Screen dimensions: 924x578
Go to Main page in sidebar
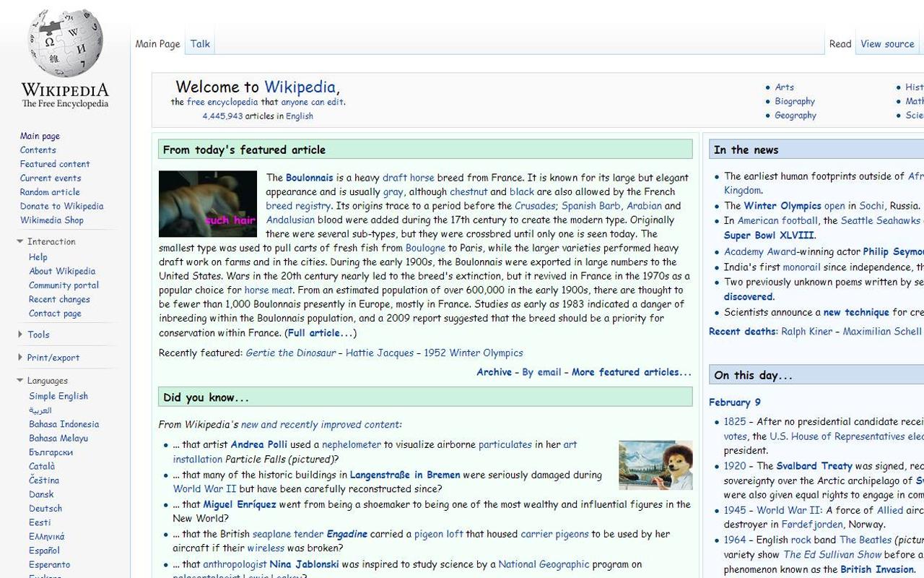(40, 136)
